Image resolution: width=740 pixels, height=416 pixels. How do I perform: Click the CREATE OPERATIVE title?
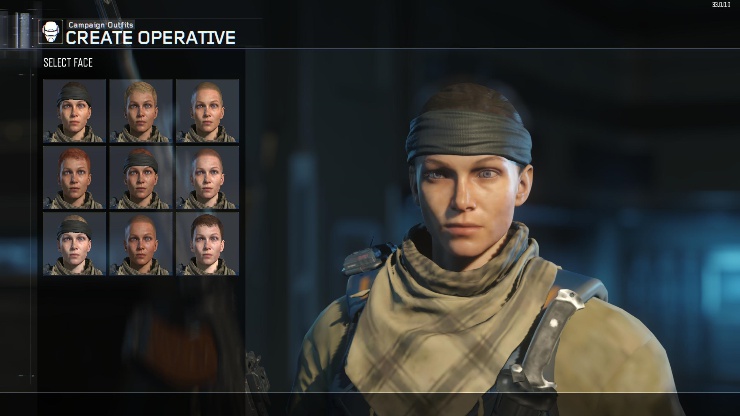[x=151, y=38]
